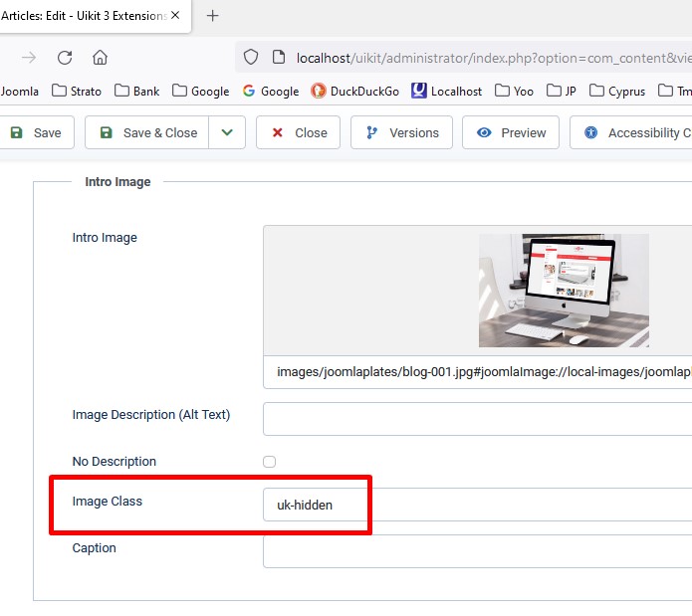Open the Google bookmark with G logo
The height and width of the screenshot is (616, 692).
(x=270, y=91)
